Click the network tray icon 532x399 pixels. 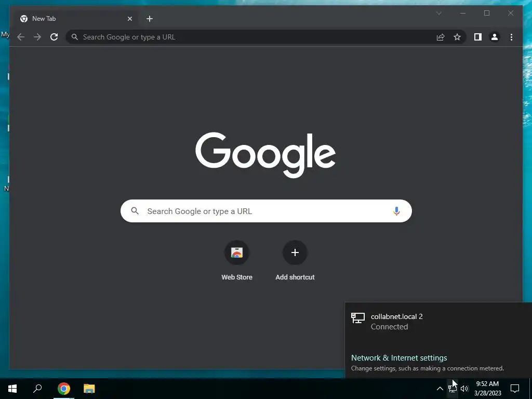pos(453,389)
